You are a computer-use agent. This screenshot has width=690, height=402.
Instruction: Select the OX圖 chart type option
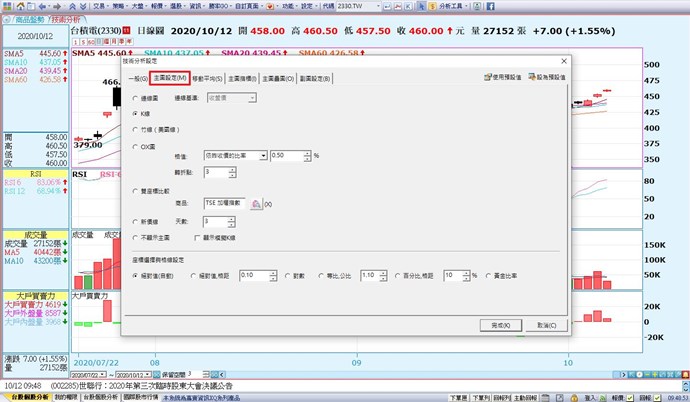pyautogui.click(x=136, y=146)
